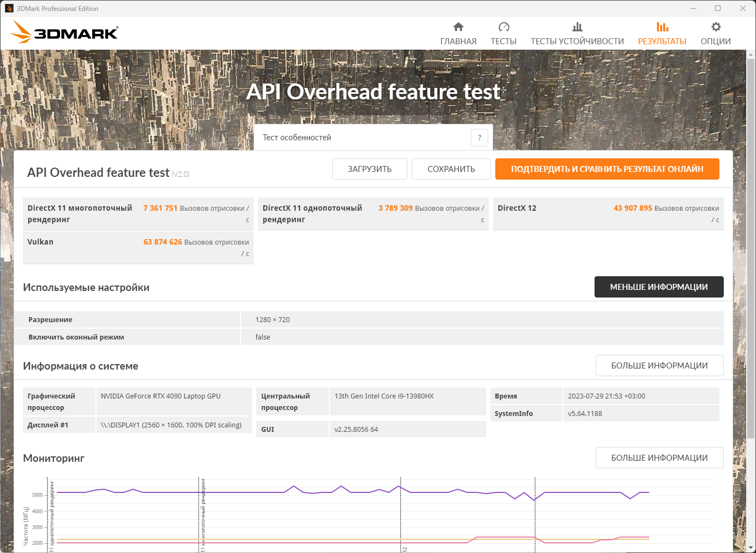Click the gauge icon above ТЕСТЫ
Viewport: 756px width, 553px height.
503,27
